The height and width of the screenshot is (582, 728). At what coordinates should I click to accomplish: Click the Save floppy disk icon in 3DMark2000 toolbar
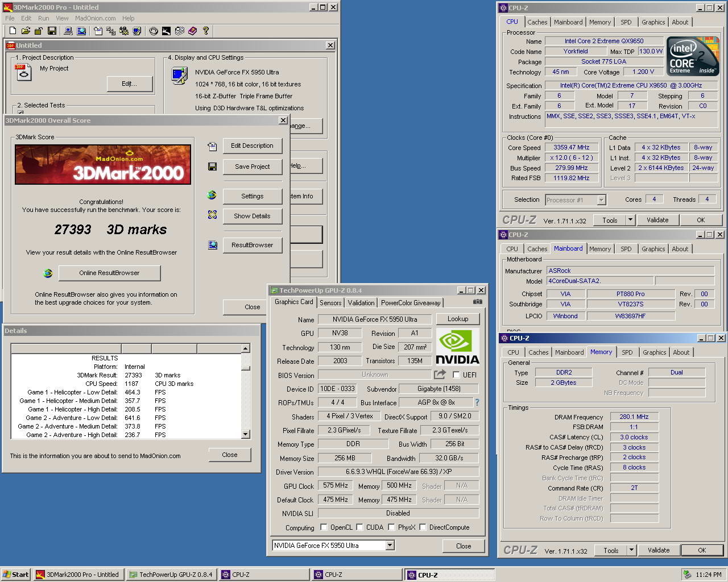coord(52,31)
